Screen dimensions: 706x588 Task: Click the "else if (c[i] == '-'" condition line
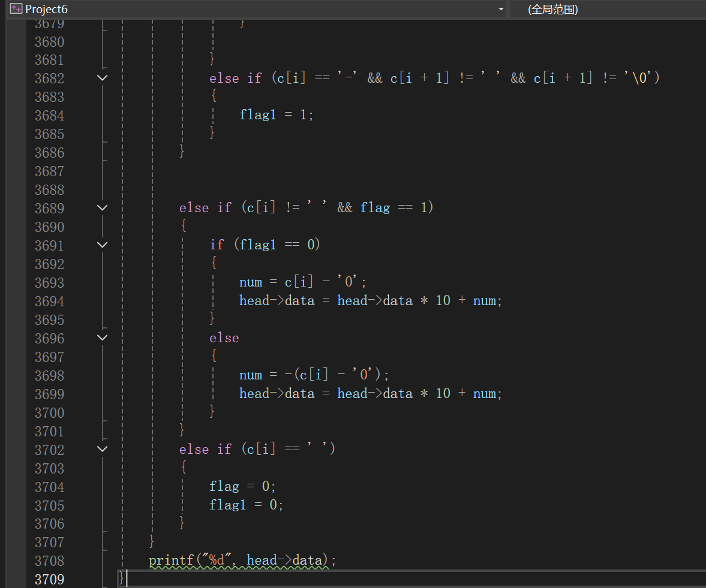click(434, 79)
